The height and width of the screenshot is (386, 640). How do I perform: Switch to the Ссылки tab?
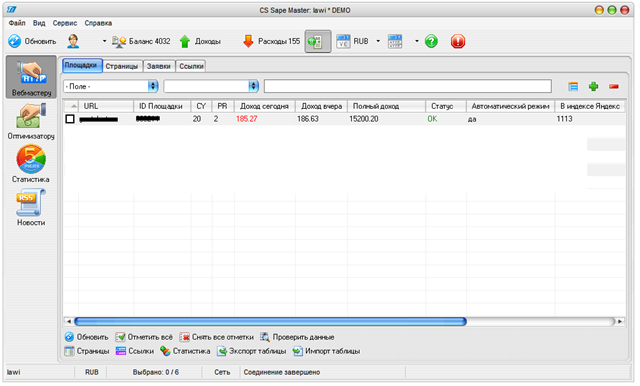tap(191, 66)
